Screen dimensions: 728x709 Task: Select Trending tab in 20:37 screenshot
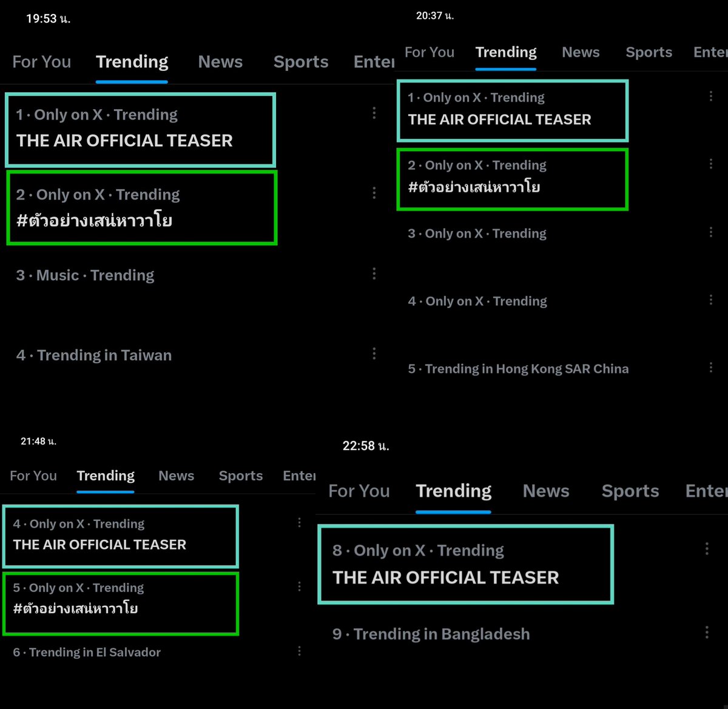coord(506,52)
